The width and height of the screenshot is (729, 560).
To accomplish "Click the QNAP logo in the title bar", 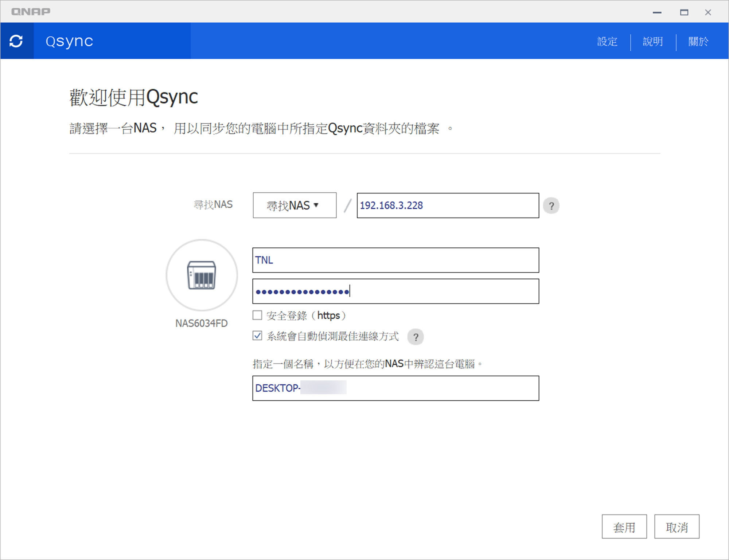I will (x=31, y=12).
